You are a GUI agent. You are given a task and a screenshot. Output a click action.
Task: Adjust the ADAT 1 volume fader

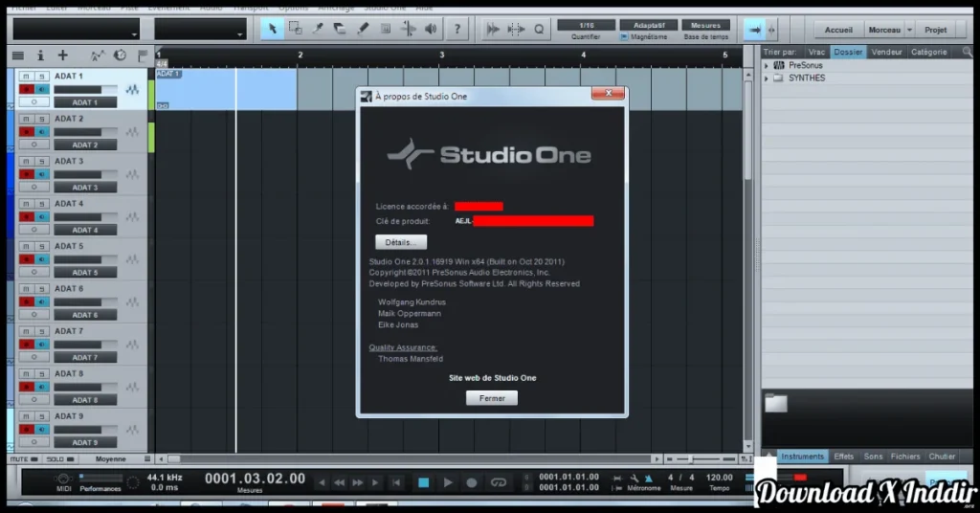point(85,90)
